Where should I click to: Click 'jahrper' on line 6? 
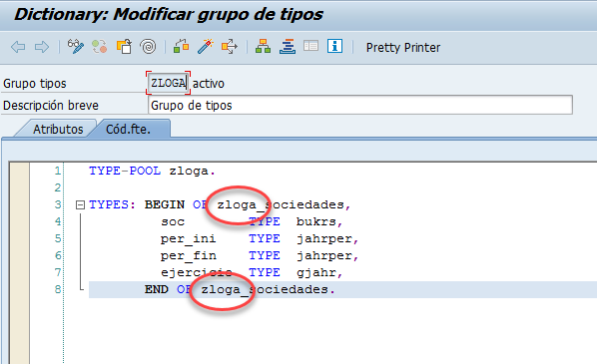pos(324,255)
